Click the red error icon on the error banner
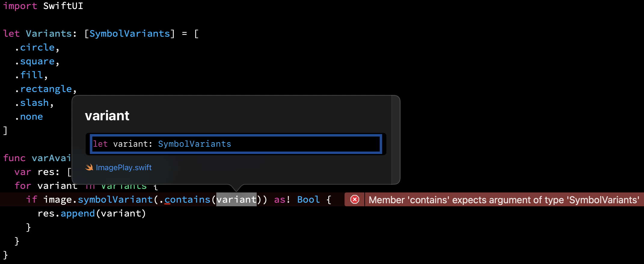 (355, 200)
